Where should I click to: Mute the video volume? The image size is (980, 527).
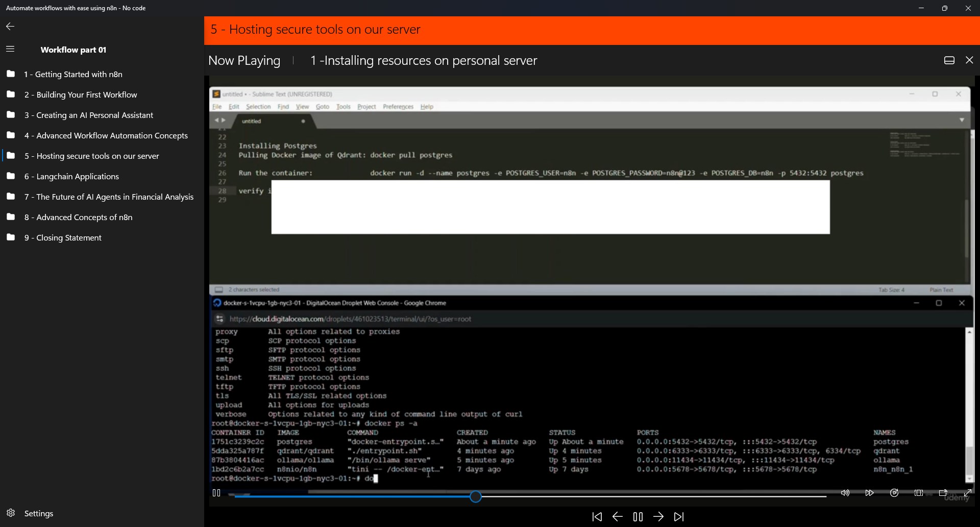(x=845, y=493)
